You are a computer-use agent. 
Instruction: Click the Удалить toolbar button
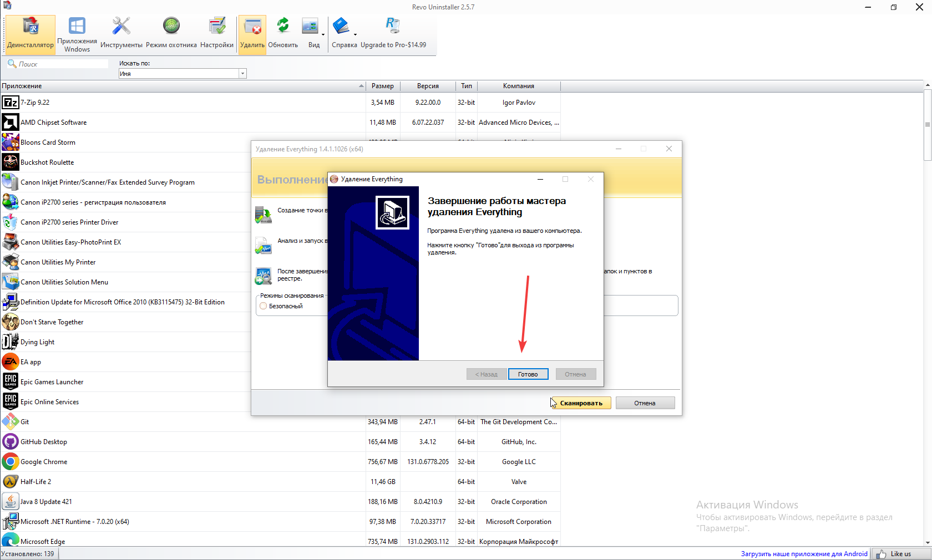252,34
